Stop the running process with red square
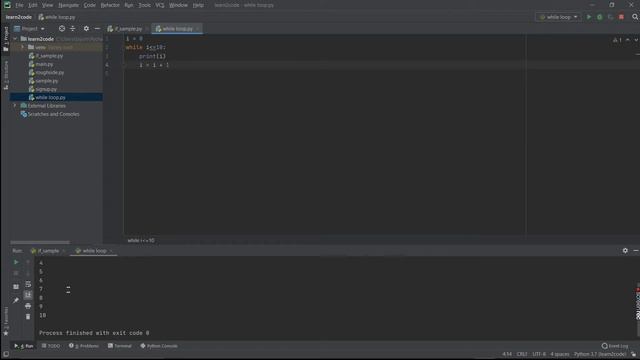This screenshot has width=640, height=360. point(621,17)
